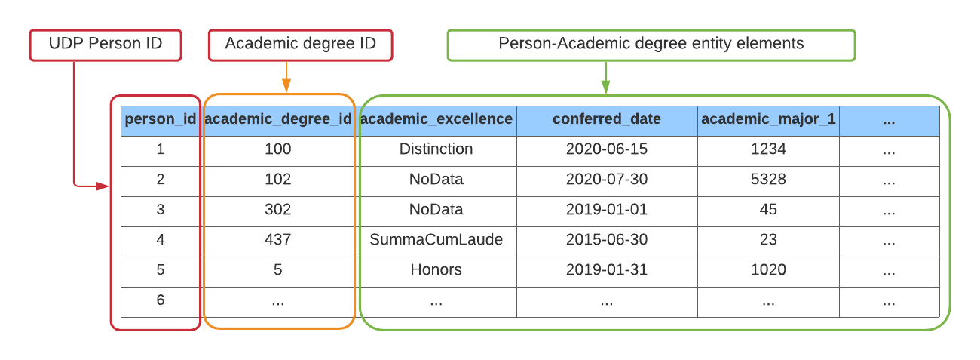Select the 2019-01-31 date cell
This screenshot has height=360, width=980.
[x=607, y=270]
